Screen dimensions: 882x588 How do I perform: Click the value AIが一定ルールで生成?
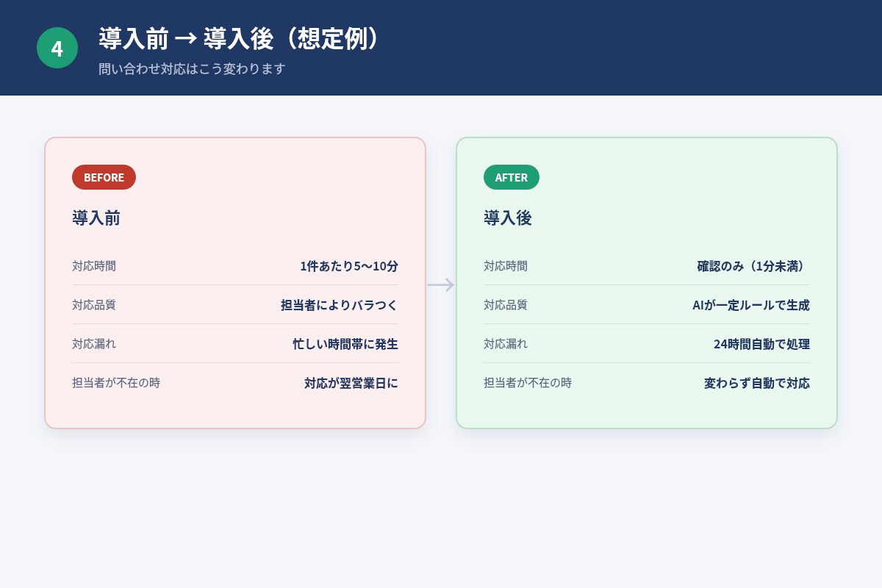coord(751,305)
